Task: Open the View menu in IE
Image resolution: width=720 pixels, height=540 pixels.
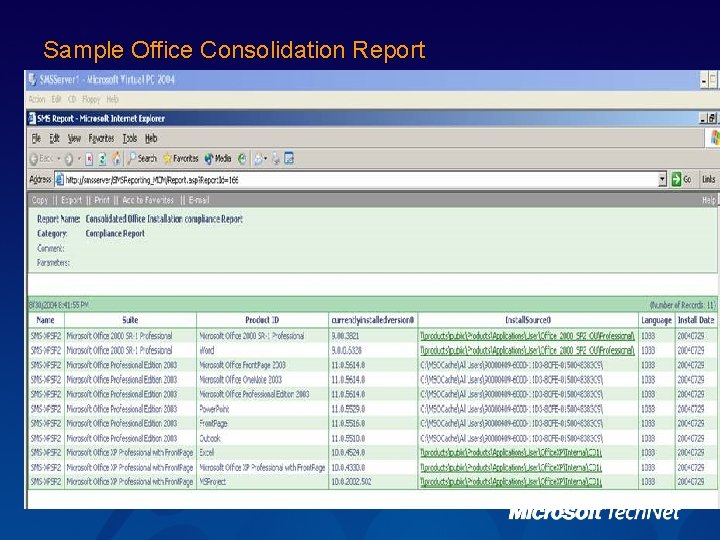Action: tap(74, 138)
